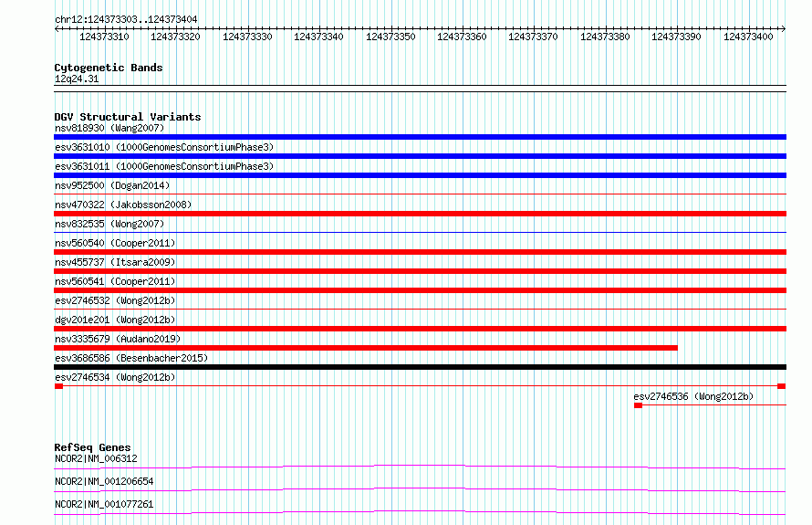Select the blue bar under nsv818930

point(420,137)
